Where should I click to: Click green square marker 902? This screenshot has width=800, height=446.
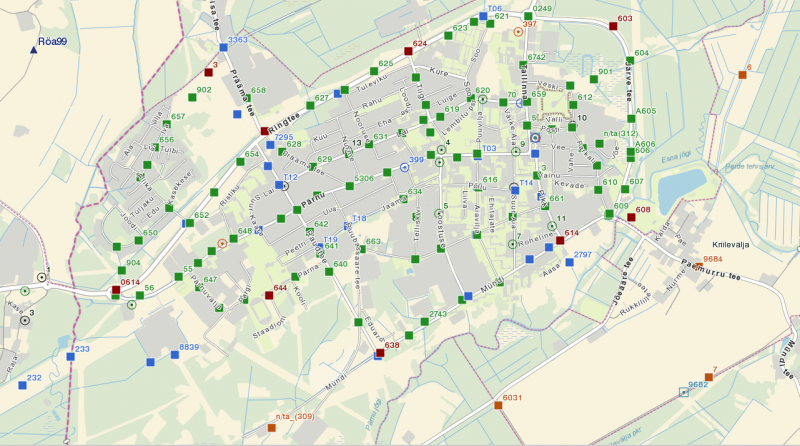coord(191,97)
